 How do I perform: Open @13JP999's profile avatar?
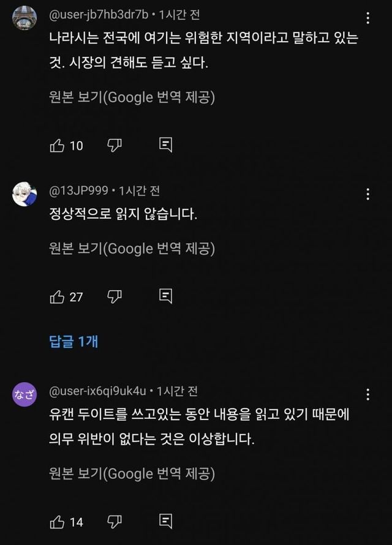tap(24, 195)
